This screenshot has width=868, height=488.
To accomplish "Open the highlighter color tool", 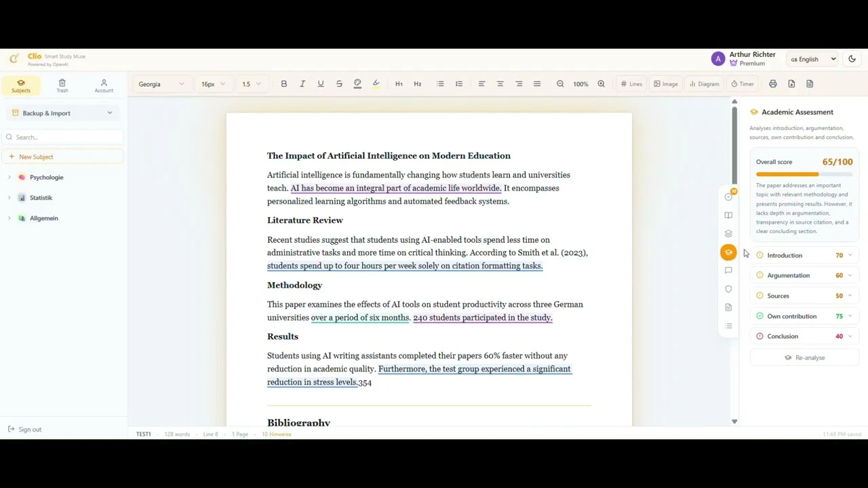I will pyautogui.click(x=376, y=84).
